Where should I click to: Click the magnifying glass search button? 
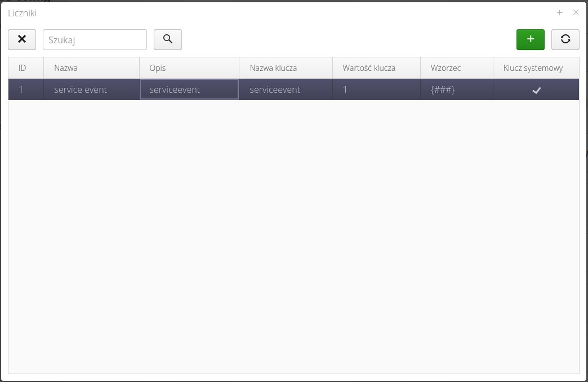coord(167,39)
